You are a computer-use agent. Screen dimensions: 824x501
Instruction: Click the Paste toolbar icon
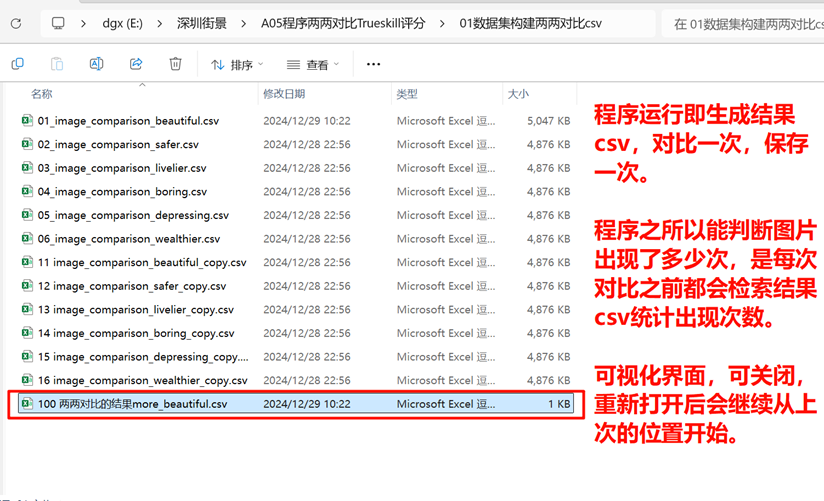[57, 64]
